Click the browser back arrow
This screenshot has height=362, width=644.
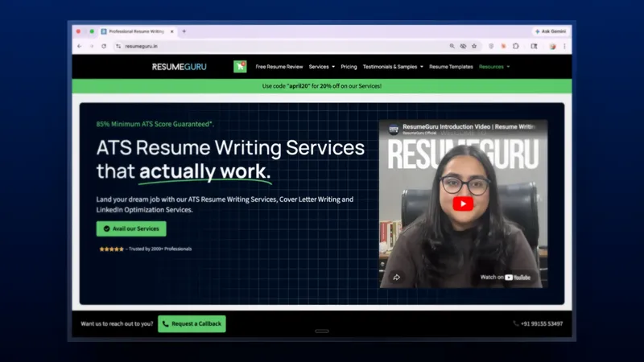point(80,47)
